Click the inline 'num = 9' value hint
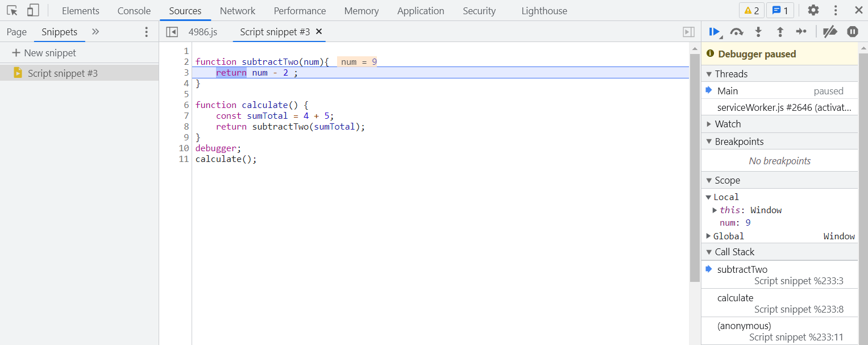Screen dimensions: 868x345 (358, 62)
